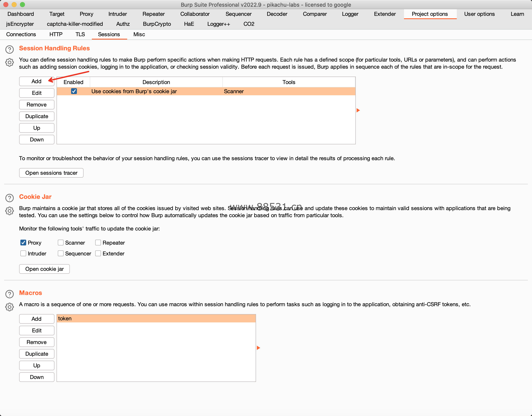
Task: Sort rules by Description column header
Action: (x=156, y=82)
